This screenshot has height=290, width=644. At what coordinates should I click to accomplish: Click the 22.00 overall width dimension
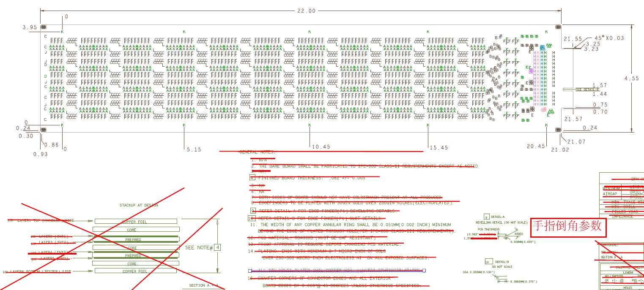pos(307,11)
